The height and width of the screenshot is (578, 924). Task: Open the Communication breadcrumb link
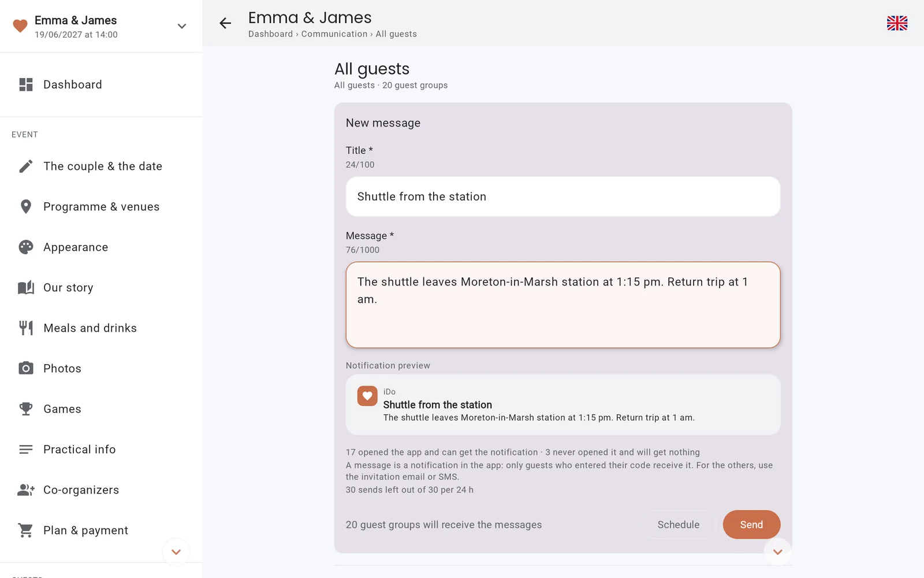(x=334, y=34)
